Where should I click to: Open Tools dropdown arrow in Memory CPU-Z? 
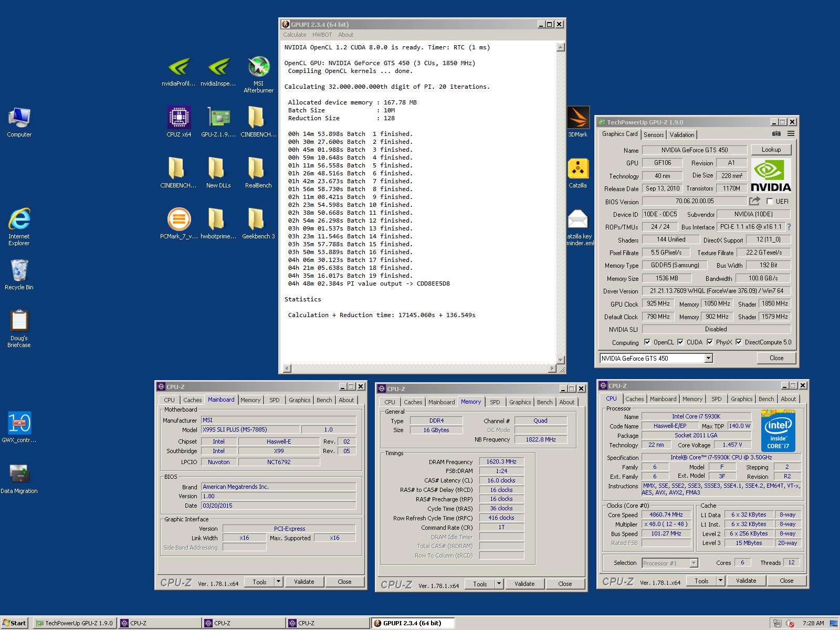(x=499, y=584)
